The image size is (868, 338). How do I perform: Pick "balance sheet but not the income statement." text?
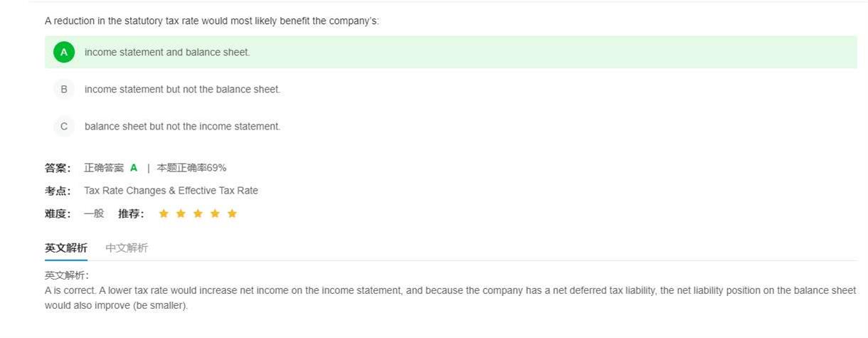point(182,126)
